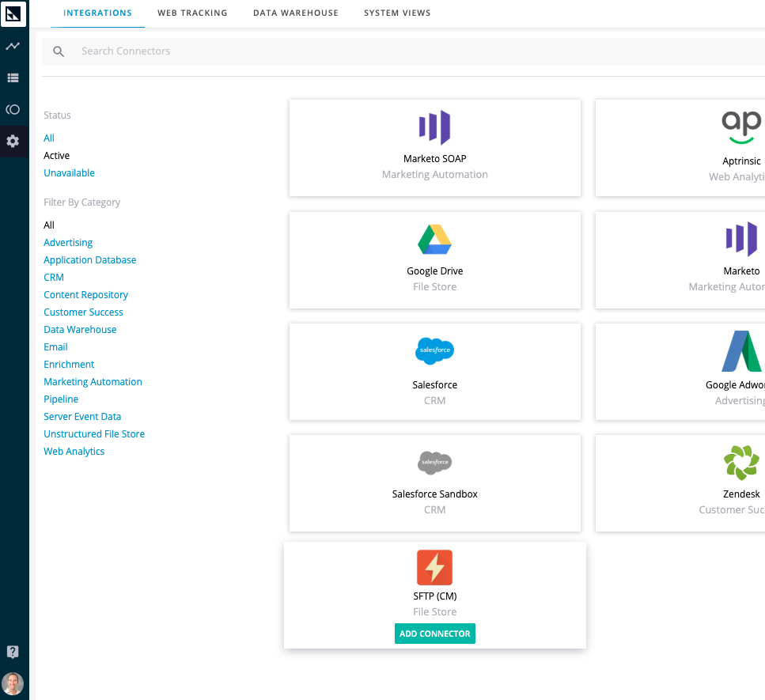This screenshot has width=765, height=700.
Task: Filter by Enrichment category
Action: 69,365
